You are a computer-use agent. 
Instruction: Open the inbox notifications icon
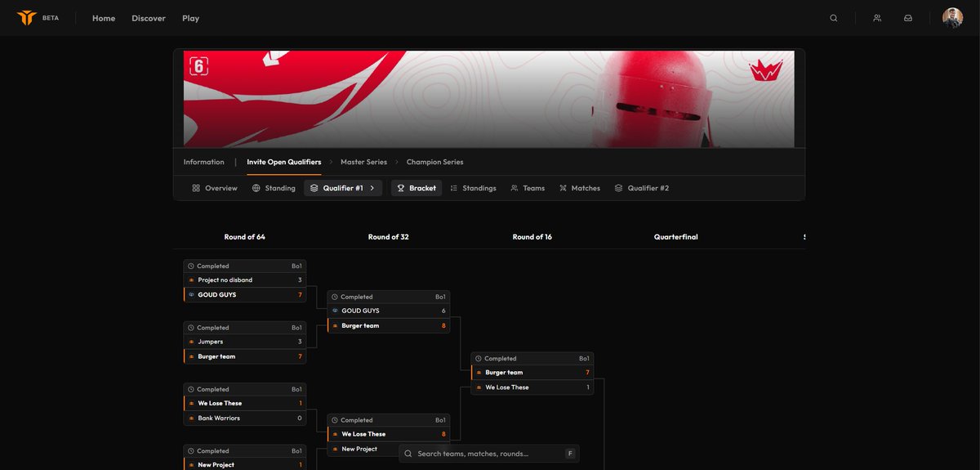click(908, 18)
